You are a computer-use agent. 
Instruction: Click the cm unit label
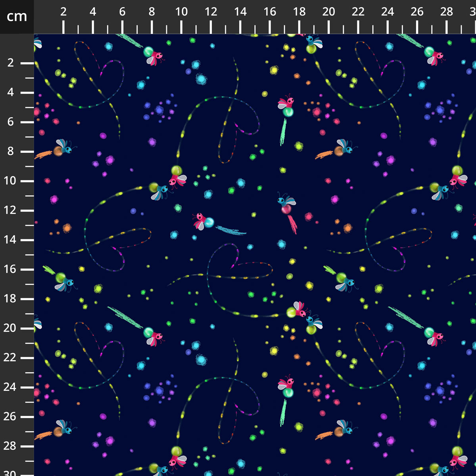pos(17,17)
